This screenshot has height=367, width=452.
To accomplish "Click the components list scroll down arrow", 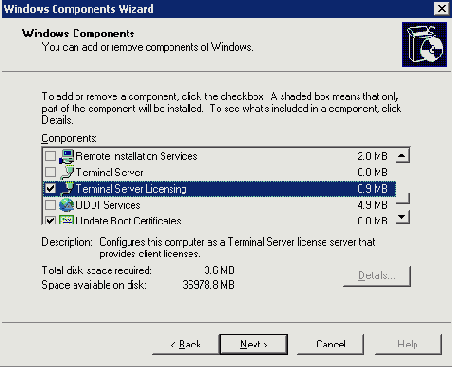I will [402, 217].
